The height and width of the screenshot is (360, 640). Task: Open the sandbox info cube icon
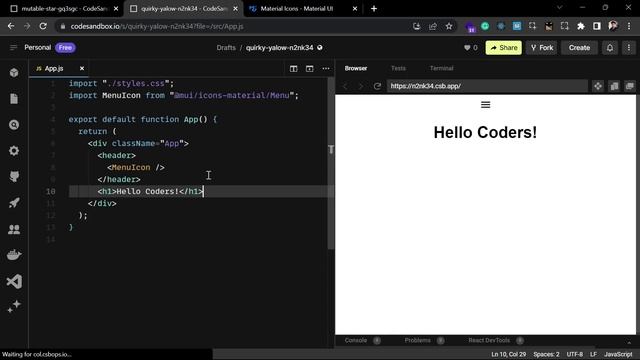(x=14, y=73)
